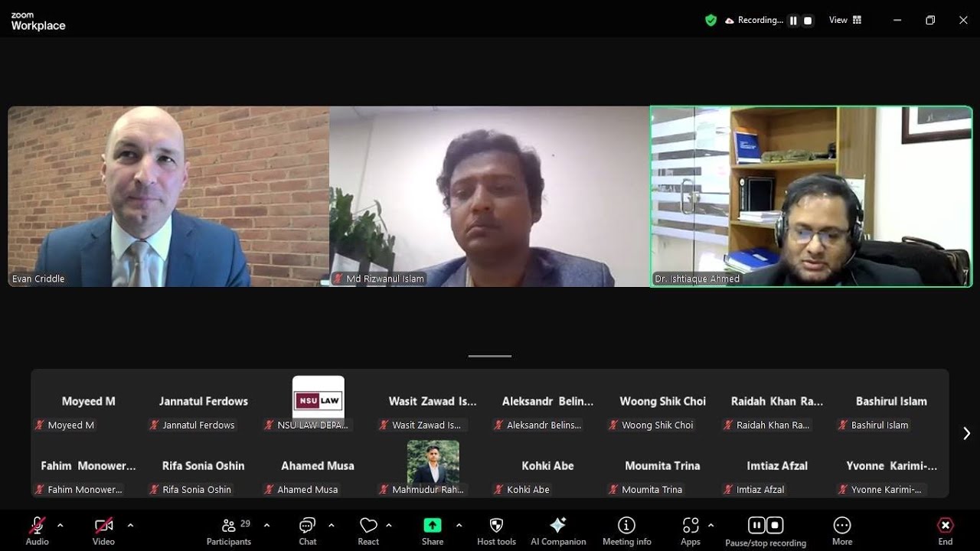
Task: Expand chat options caret
Action: tap(331, 525)
